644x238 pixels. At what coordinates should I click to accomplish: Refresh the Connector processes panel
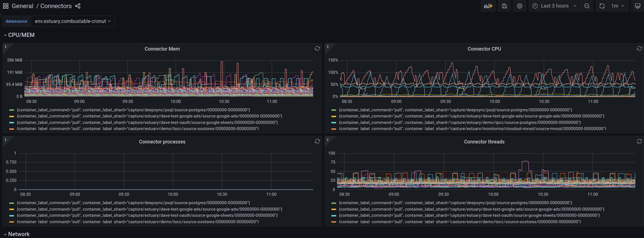point(317,141)
